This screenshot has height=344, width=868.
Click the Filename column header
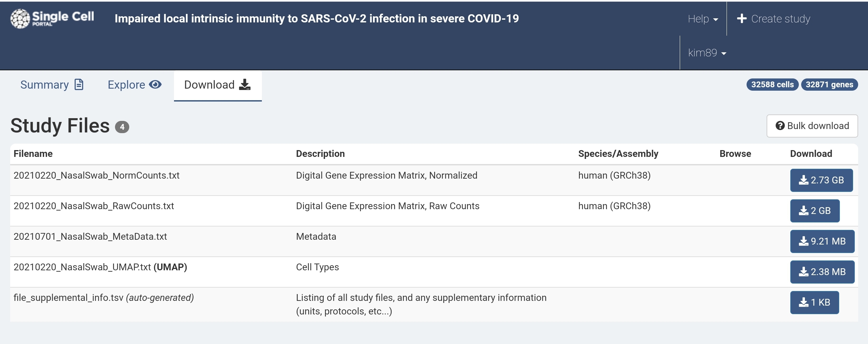click(33, 153)
